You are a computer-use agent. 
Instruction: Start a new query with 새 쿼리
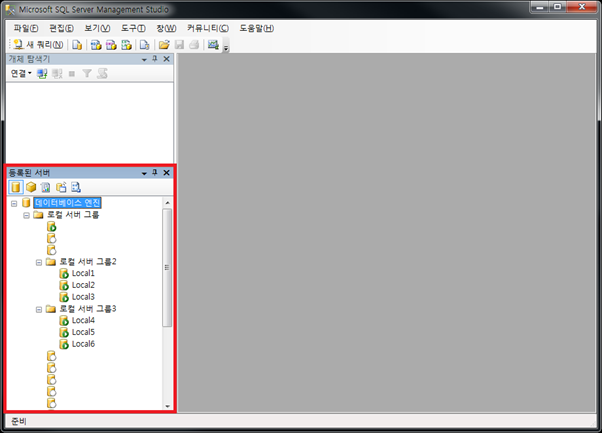click(38, 45)
